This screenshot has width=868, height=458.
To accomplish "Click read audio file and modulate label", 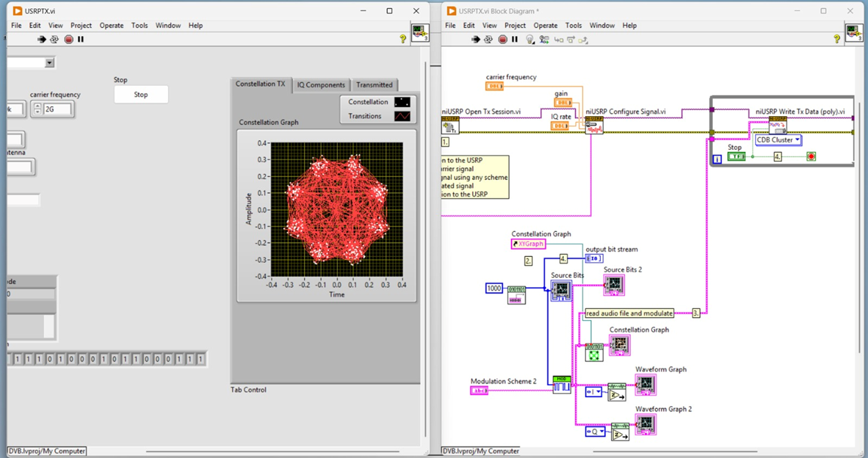I will click(x=629, y=313).
